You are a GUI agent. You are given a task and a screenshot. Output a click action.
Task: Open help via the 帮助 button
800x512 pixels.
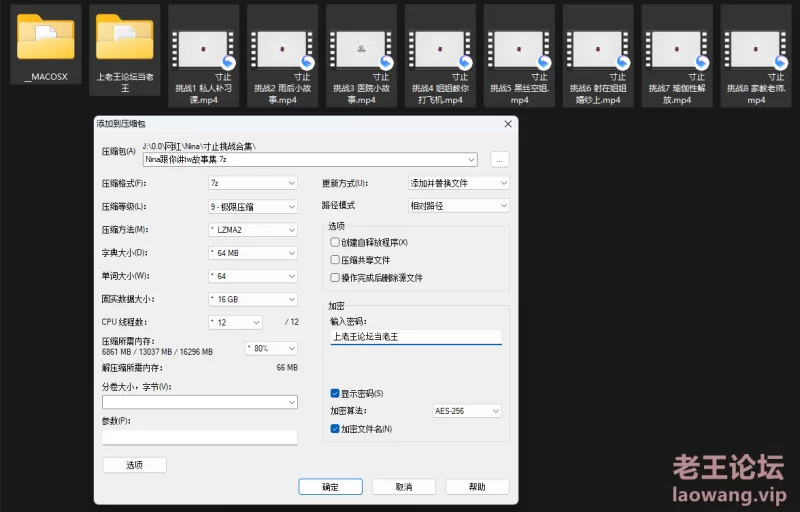[477, 487]
